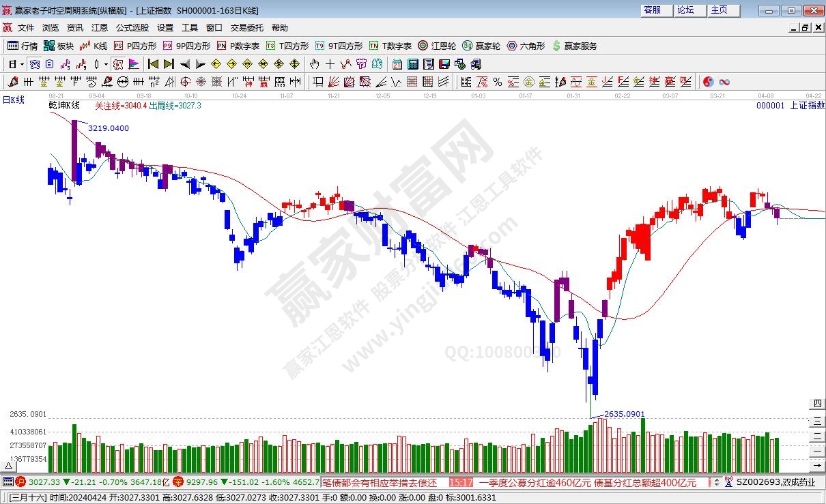The image size is (826, 504).
Task: Toggle the 三 panel count button
Action: pos(817,420)
